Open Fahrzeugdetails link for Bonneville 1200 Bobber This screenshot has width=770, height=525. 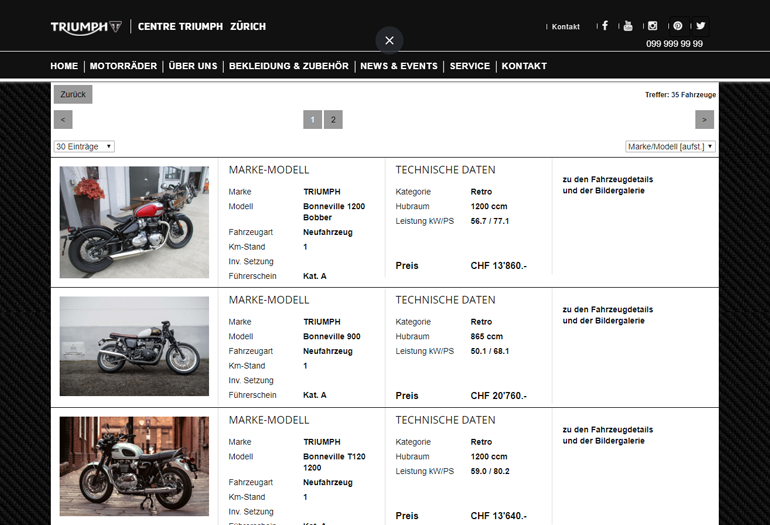pyautogui.click(x=608, y=185)
